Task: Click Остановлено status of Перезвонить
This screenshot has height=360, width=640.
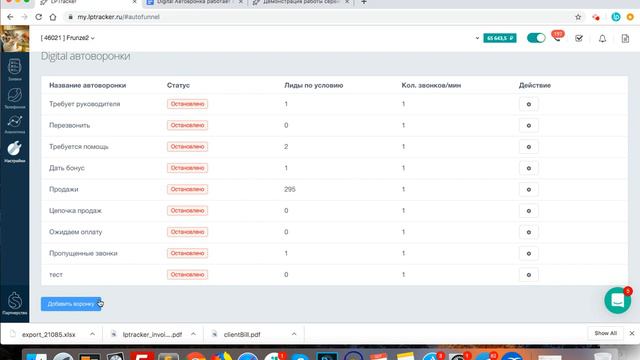Action: [x=187, y=125]
